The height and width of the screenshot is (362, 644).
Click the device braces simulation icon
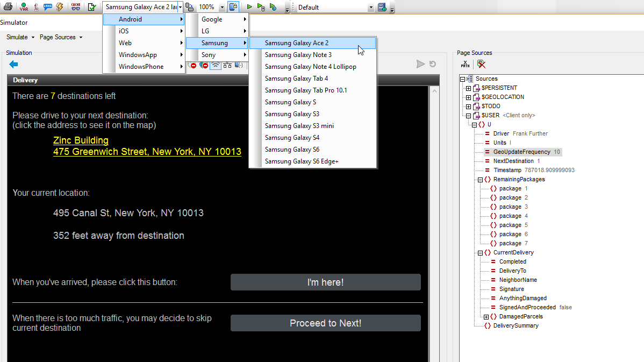pyautogui.click(x=239, y=65)
